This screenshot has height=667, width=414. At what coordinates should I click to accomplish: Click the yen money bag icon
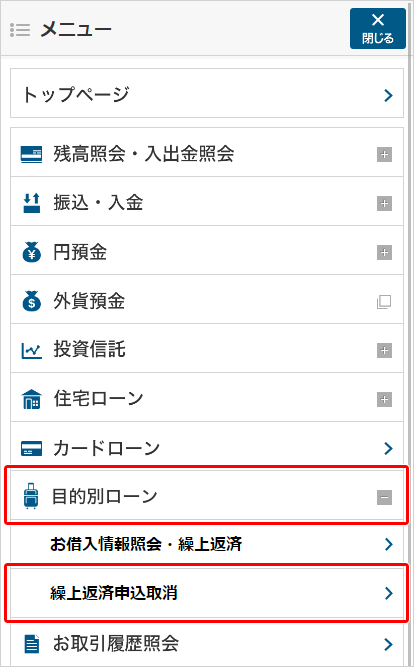click(x=31, y=252)
